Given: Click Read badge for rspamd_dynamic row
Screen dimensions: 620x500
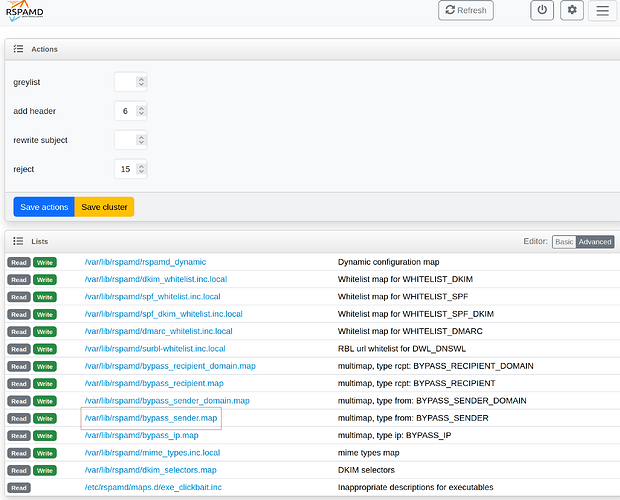Looking at the screenshot, I should (x=19, y=262).
